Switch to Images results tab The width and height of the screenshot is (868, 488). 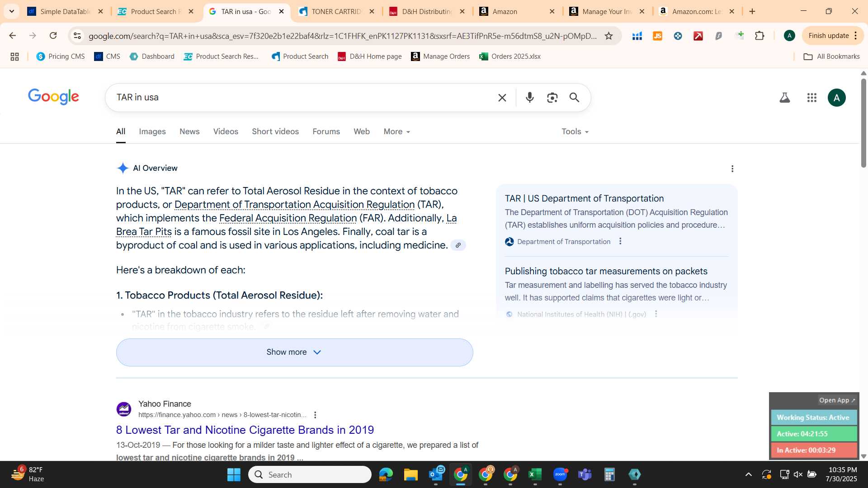(x=152, y=131)
